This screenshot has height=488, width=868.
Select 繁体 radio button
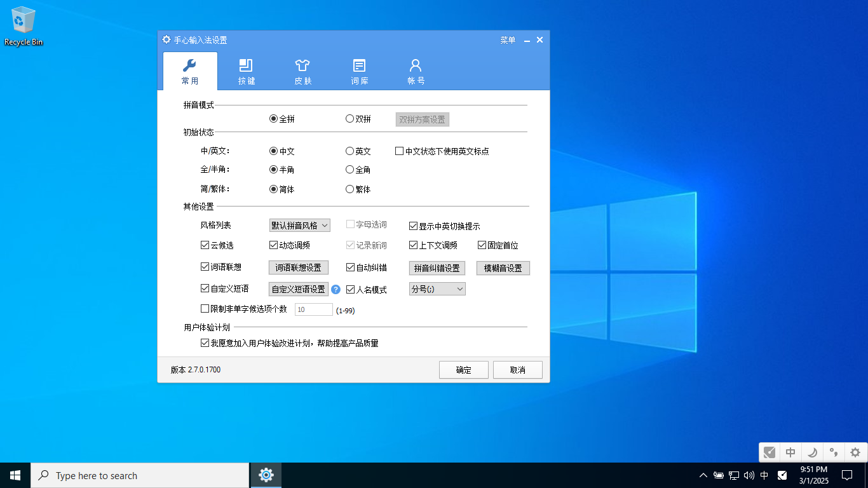350,189
